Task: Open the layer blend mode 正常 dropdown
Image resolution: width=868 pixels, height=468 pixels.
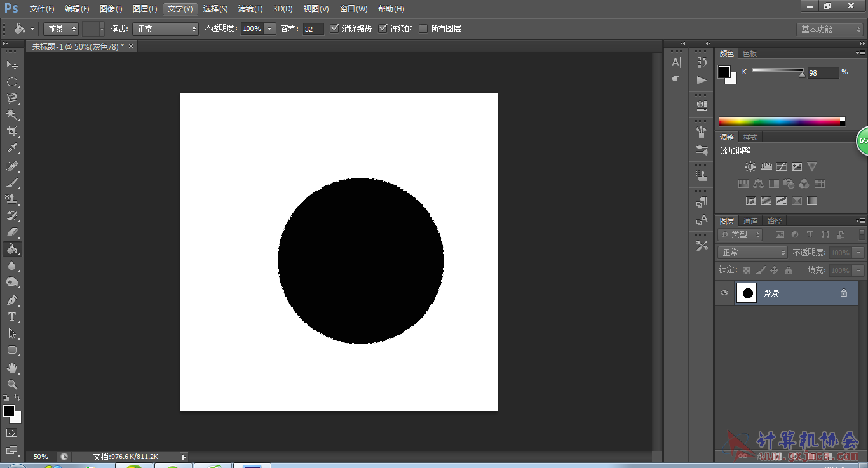Action: [753, 253]
